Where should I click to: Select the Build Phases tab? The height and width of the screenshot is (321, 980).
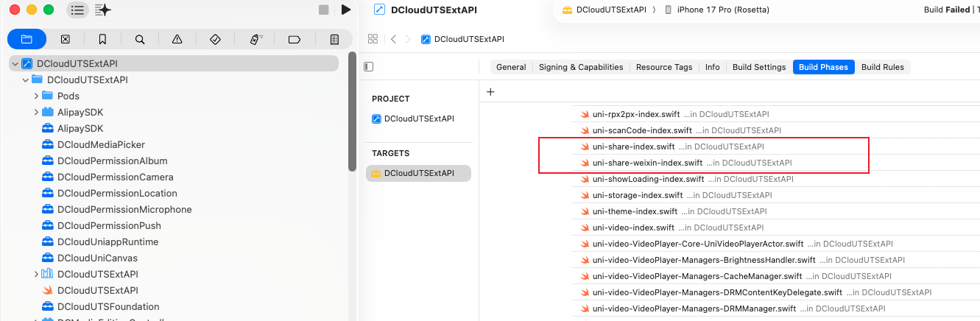pos(824,67)
